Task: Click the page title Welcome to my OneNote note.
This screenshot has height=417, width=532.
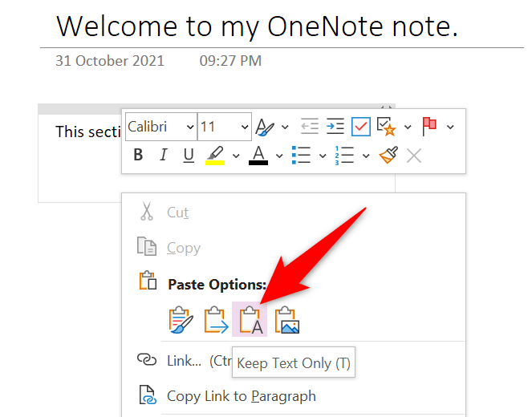Action: (x=257, y=26)
